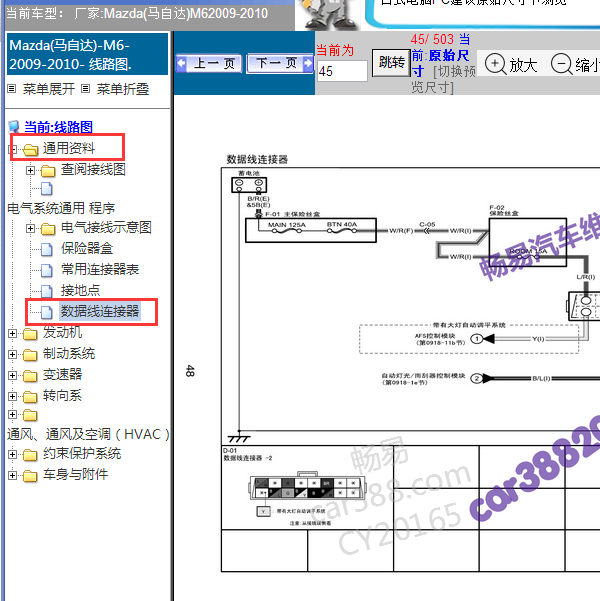This screenshot has width=600, height=601.
Task: Go to previous page with 上一页 button
Action: click(209, 63)
